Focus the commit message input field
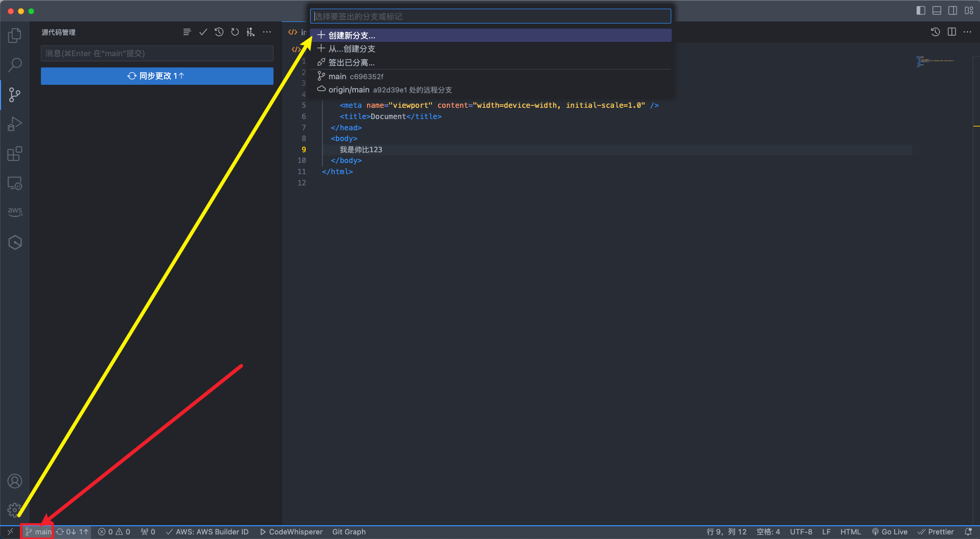Screen dimensions: 980x539 point(157,53)
